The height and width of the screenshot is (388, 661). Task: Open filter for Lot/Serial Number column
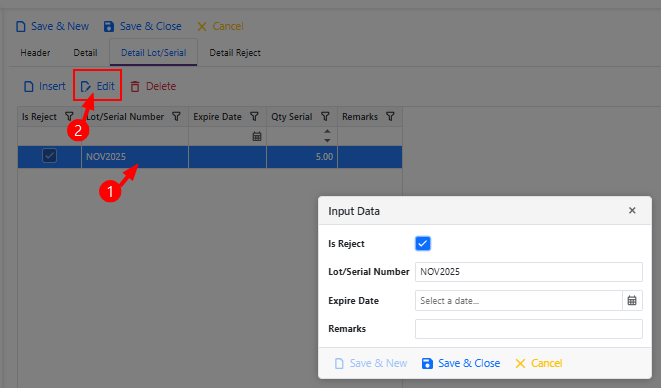coord(176,116)
